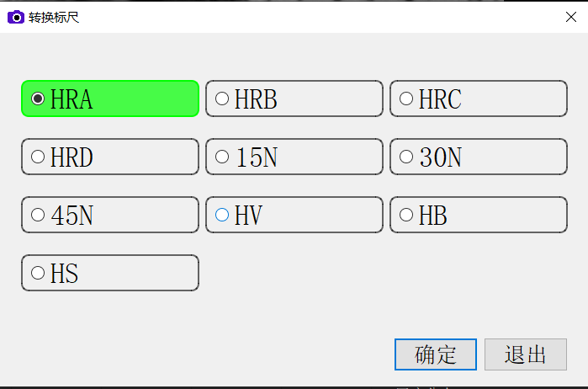This screenshot has height=389, width=588.
Task: Select the 45N radio button
Action: click(x=109, y=215)
